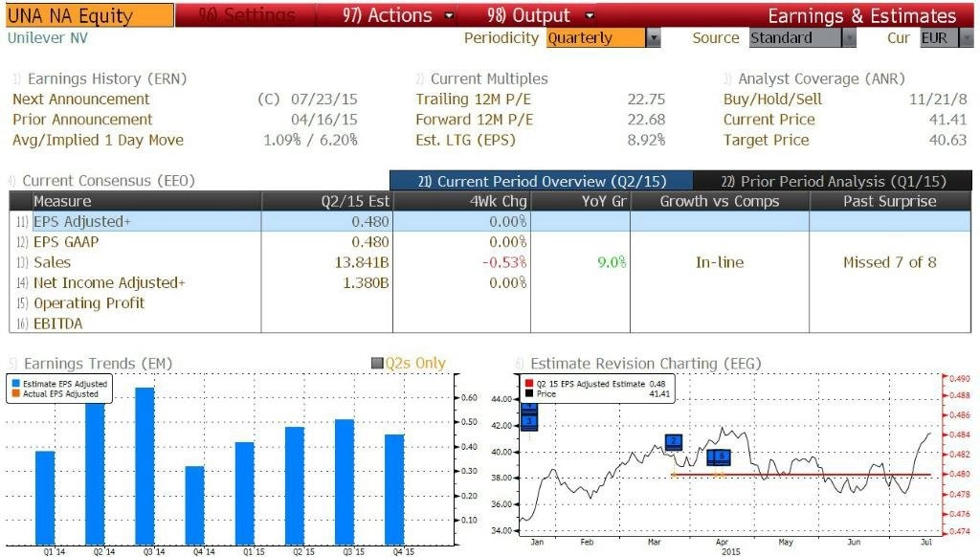Open Current Multiples section link
The height and width of the screenshot is (557, 980).
tap(489, 78)
